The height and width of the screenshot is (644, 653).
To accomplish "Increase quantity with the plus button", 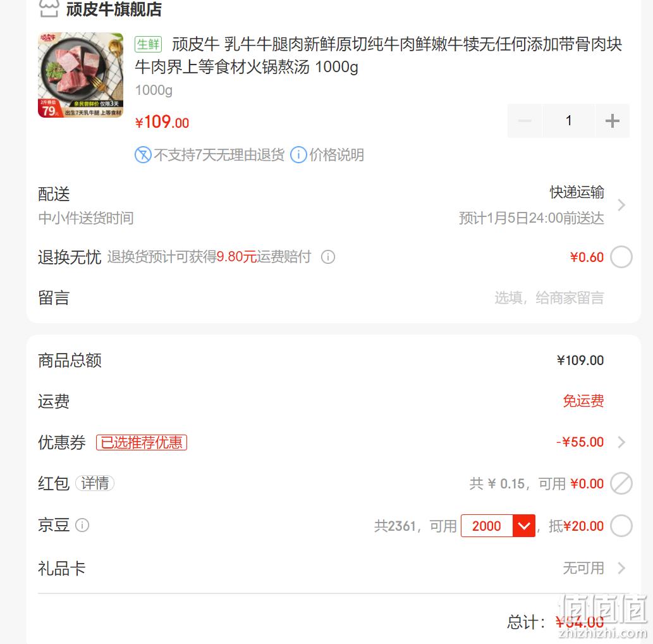I will click(x=612, y=121).
